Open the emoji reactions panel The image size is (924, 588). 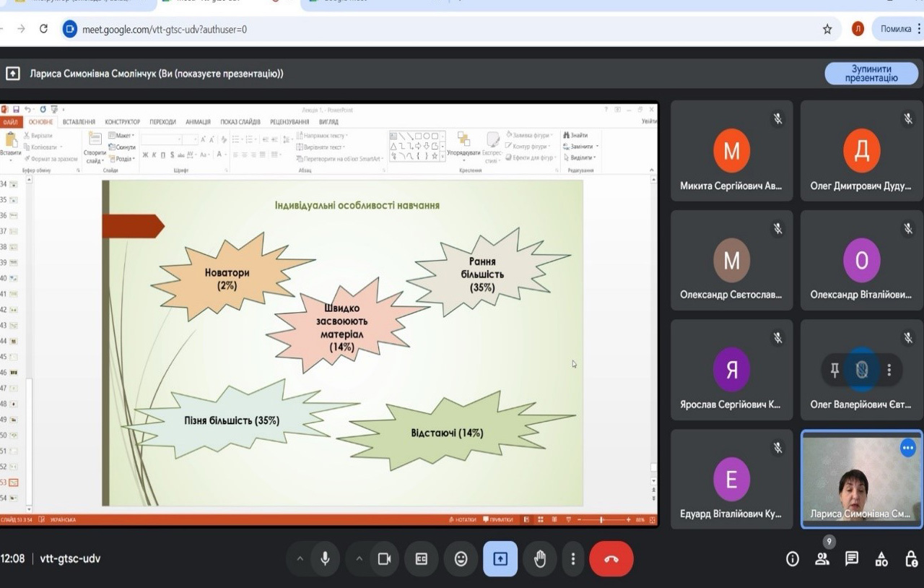click(x=461, y=558)
